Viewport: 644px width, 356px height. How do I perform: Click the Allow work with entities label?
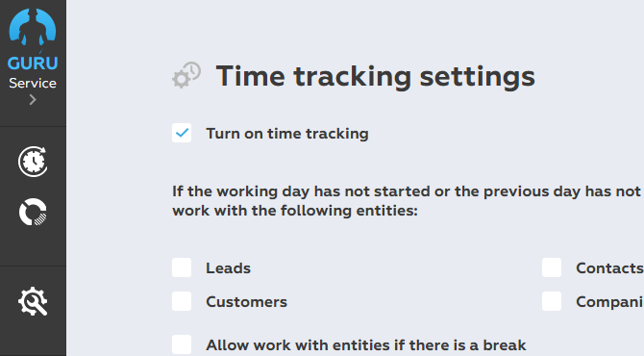pos(366,344)
